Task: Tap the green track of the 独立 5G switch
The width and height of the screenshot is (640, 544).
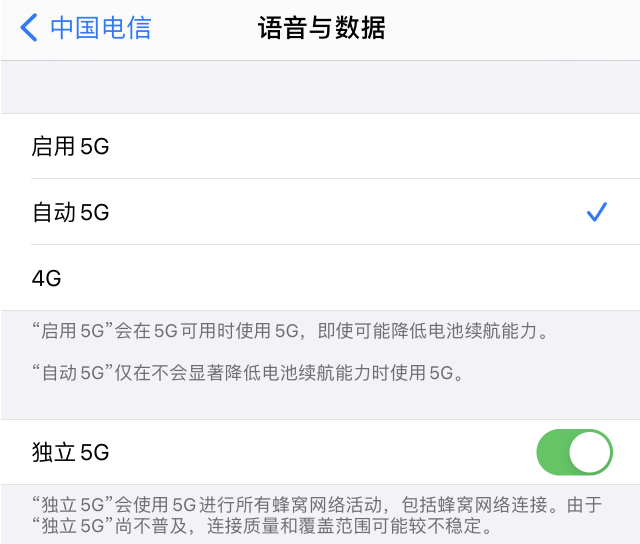Action: pyautogui.click(x=552, y=452)
